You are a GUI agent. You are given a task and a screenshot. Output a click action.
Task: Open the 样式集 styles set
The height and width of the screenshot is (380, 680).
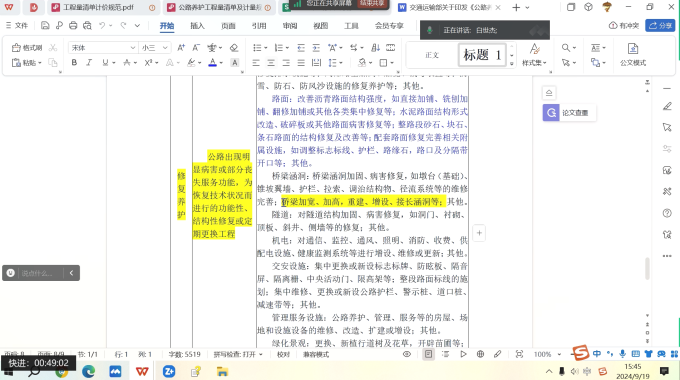(x=534, y=54)
